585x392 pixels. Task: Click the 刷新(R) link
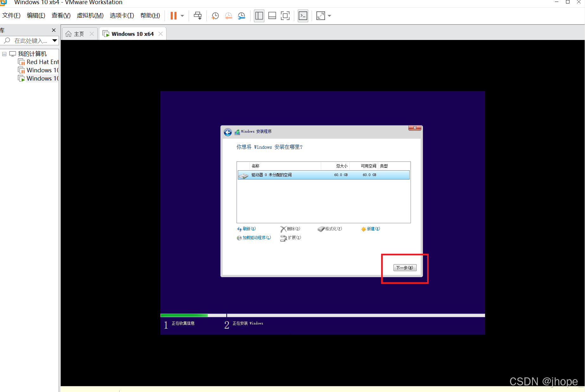pos(246,229)
